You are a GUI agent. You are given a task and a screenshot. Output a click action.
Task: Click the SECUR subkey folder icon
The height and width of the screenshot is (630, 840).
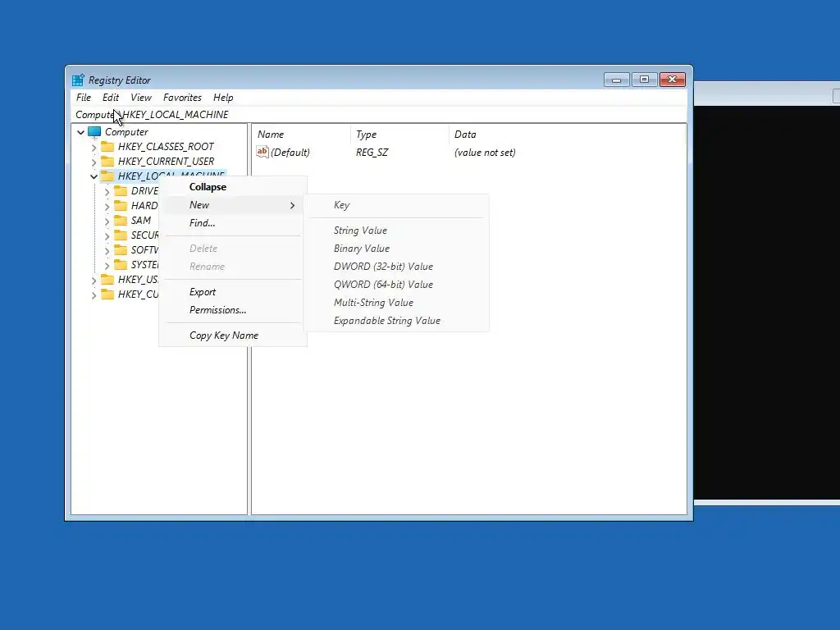pyautogui.click(x=121, y=235)
